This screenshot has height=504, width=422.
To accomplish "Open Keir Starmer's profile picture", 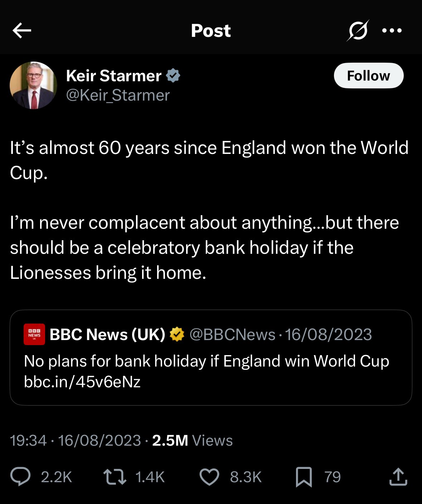I will (x=33, y=85).
